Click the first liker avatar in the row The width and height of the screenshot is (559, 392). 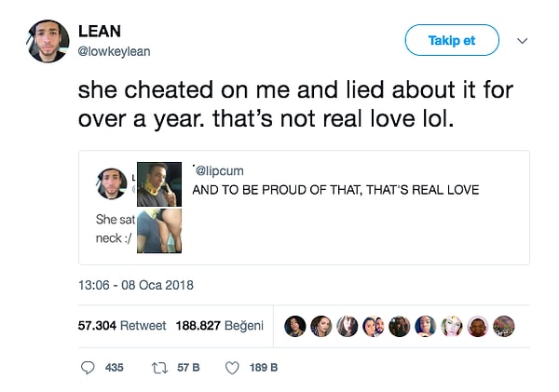pos(294,326)
